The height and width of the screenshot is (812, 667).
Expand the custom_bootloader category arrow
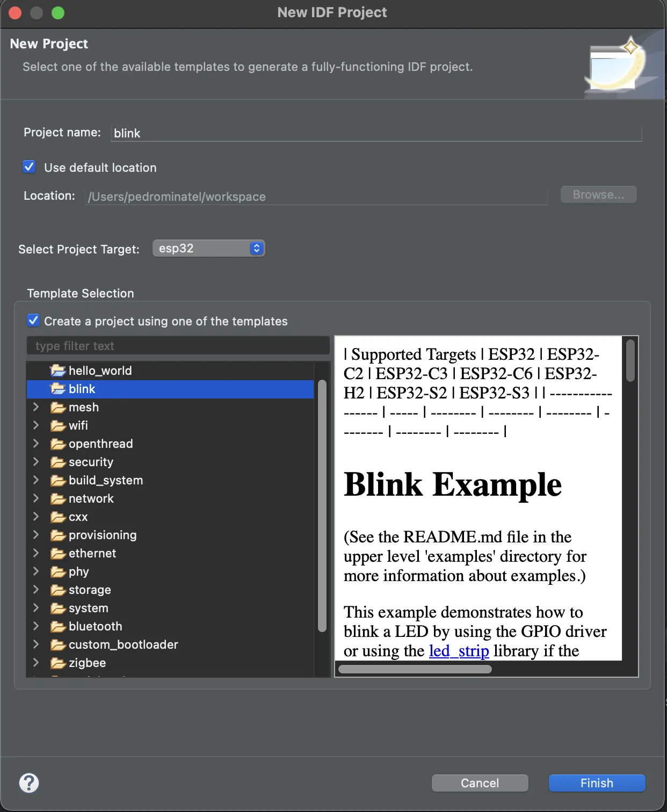click(36, 644)
